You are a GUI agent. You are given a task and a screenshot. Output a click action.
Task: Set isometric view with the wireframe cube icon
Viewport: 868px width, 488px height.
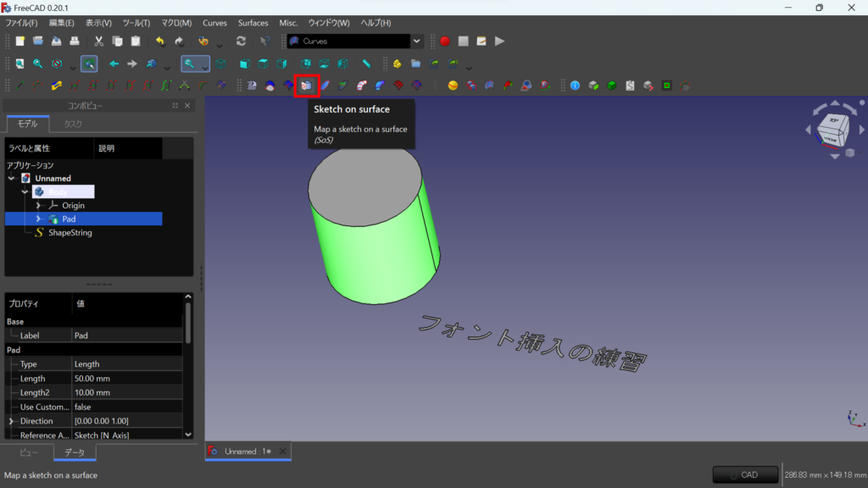tap(221, 64)
